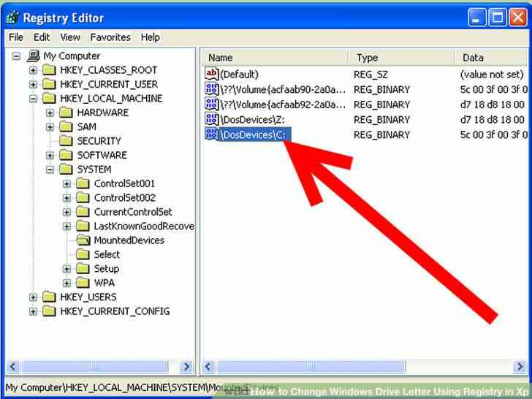Sort values by the Type column header
This screenshot has width=532, height=399.
coord(400,58)
